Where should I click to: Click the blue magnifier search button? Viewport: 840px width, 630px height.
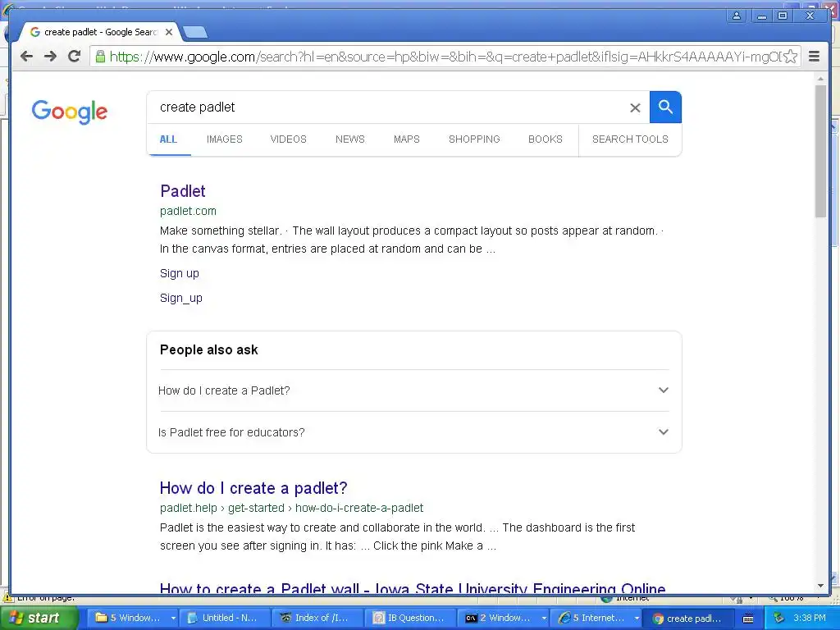tap(665, 107)
